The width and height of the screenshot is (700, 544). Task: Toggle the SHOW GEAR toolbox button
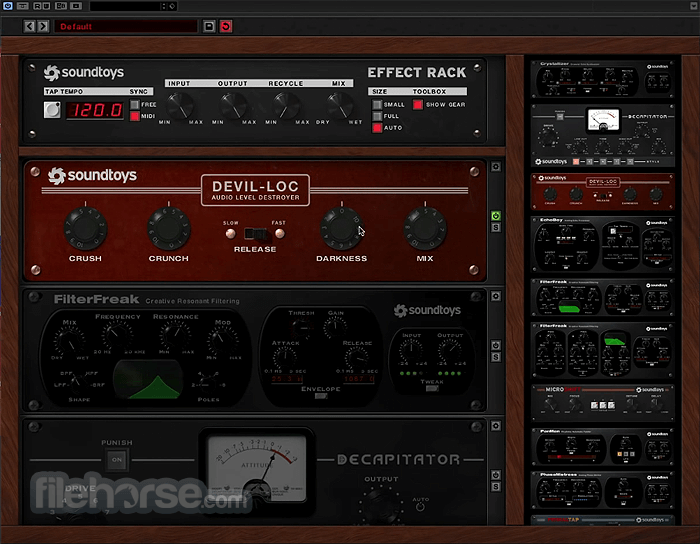pyautogui.click(x=418, y=104)
